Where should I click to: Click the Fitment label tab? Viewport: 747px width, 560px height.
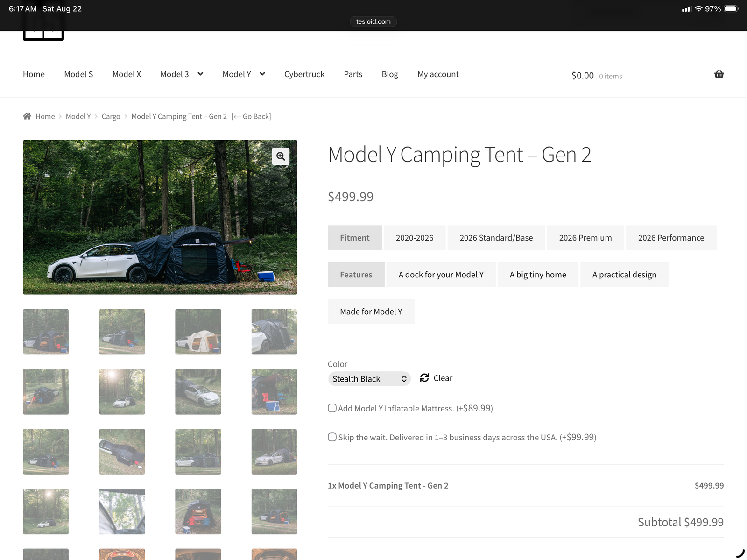(x=355, y=238)
